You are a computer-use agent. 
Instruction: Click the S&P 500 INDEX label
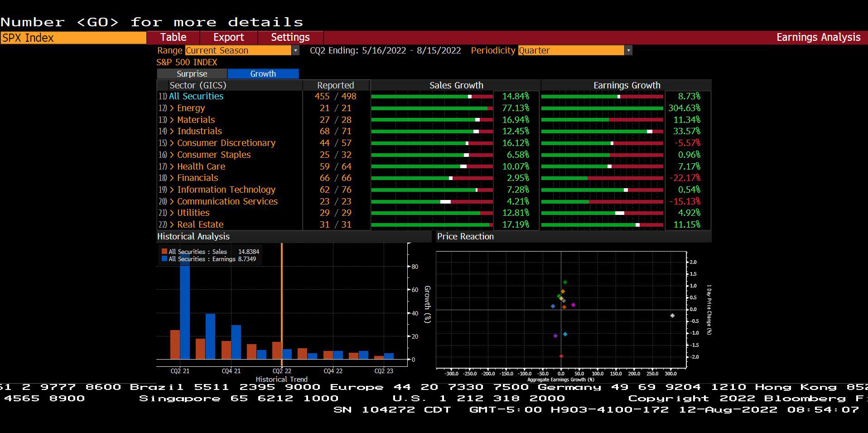click(187, 62)
